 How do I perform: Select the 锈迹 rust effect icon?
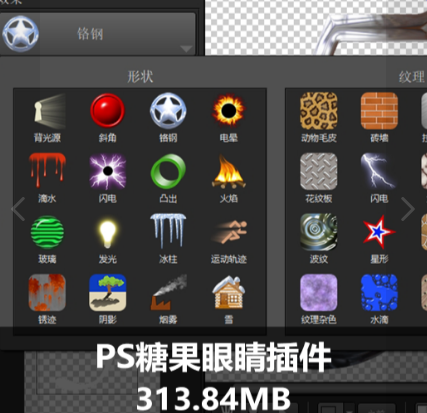47,292
